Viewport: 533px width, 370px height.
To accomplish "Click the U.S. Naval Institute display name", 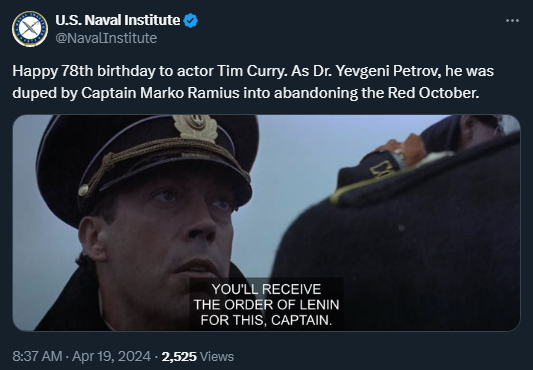I will click(118, 20).
